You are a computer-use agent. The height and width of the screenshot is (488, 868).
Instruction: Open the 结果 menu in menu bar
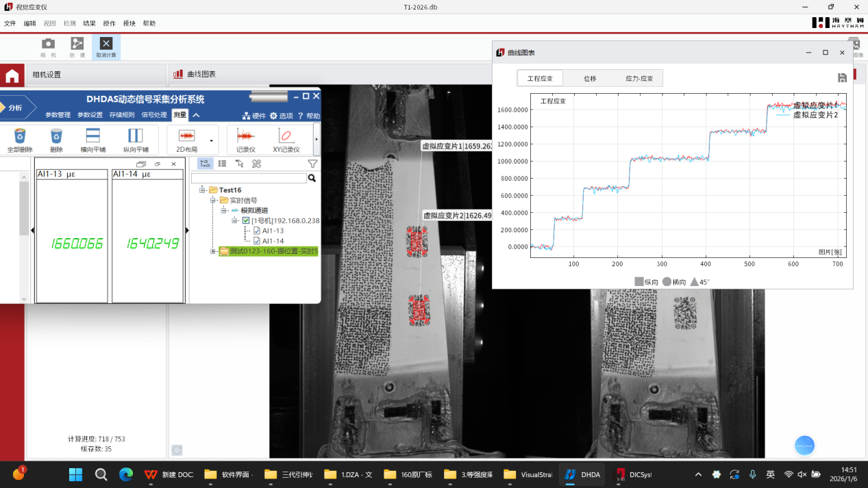(x=90, y=23)
